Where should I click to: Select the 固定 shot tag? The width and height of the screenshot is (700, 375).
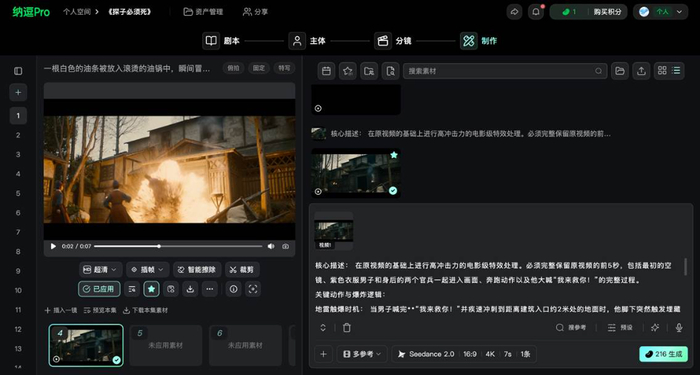click(x=259, y=68)
